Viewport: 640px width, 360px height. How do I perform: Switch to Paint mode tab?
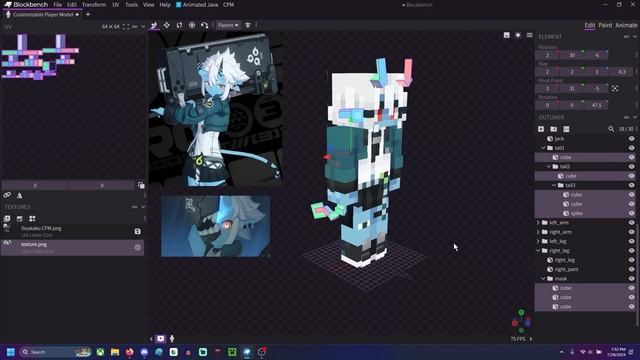pos(605,25)
